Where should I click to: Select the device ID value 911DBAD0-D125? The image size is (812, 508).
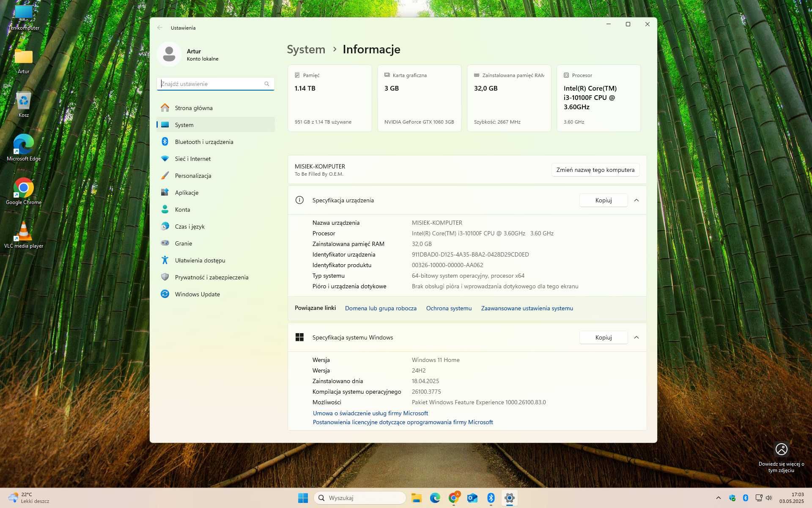[470, 254]
